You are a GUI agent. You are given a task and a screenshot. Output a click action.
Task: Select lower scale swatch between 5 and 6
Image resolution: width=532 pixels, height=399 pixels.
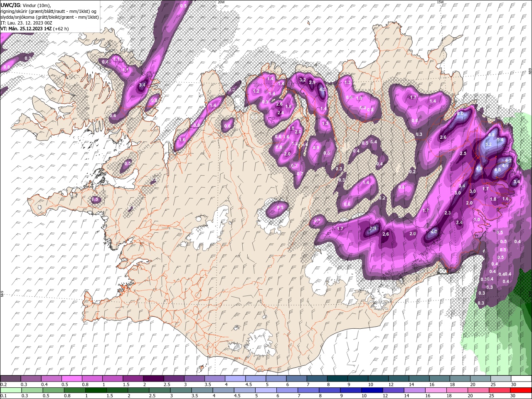pos(266,390)
